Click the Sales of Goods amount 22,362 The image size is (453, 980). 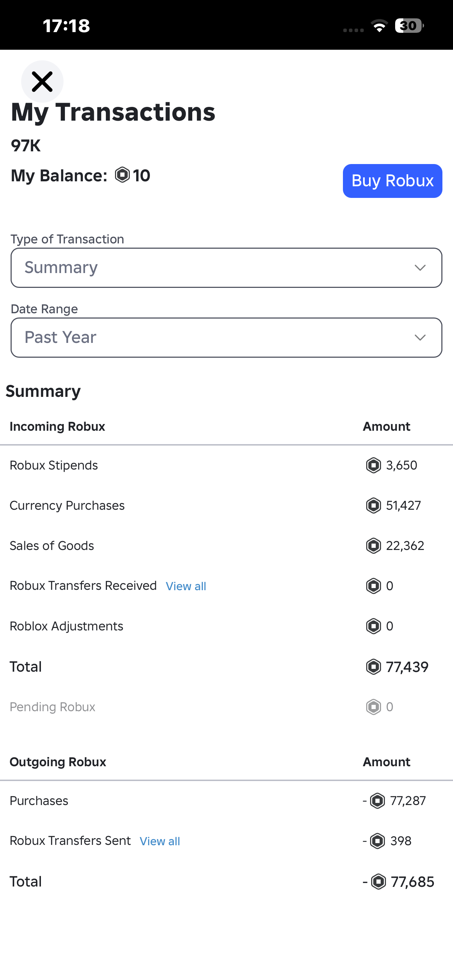click(x=405, y=546)
